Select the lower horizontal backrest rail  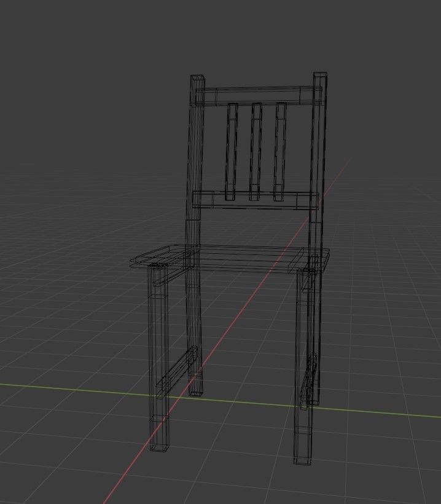pyautogui.click(x=256, y=200)
